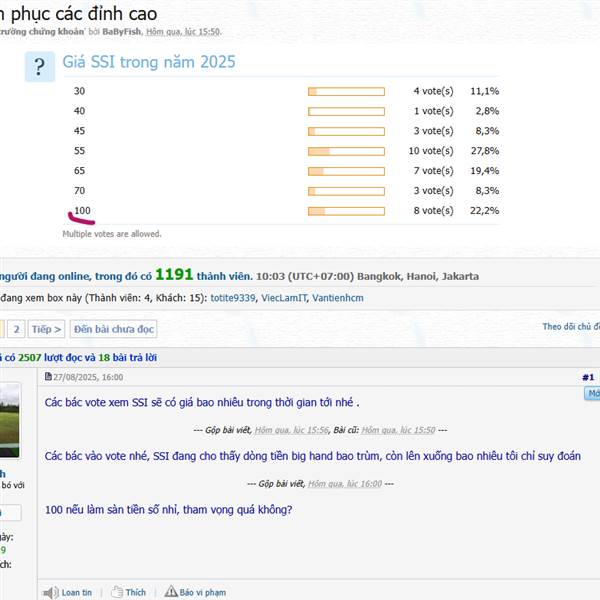Click merged-post time Hôm qua, lúc 16:00

click(345, 484)
